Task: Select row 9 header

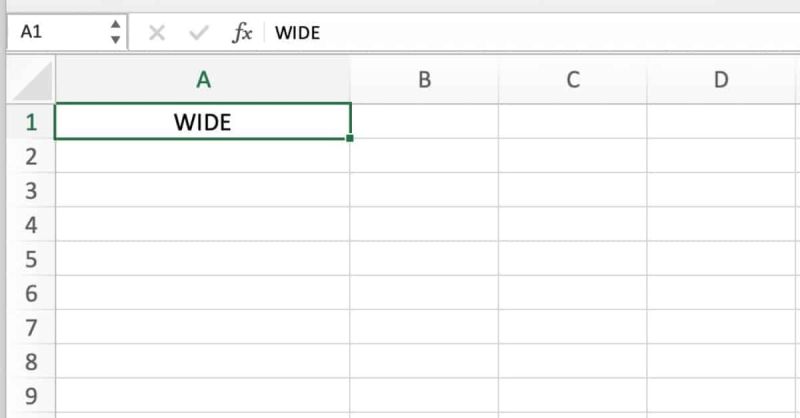Action: pos(31,396)
